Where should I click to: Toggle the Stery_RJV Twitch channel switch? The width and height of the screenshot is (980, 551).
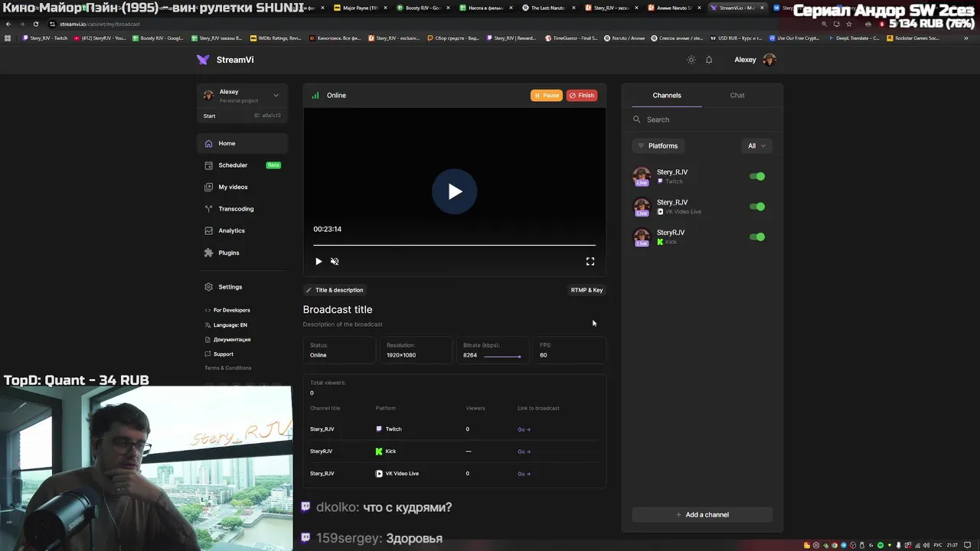(x=757, y=177)
